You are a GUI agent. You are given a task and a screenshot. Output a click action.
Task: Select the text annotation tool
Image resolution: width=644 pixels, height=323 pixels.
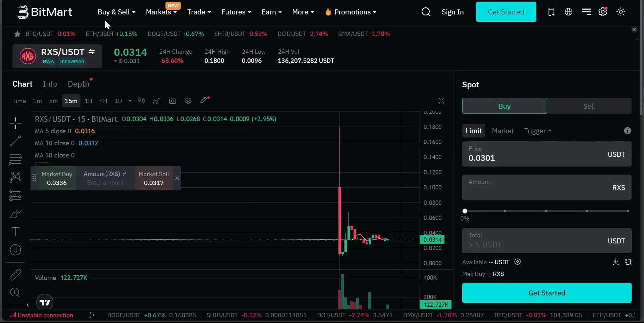click(15, 232)
